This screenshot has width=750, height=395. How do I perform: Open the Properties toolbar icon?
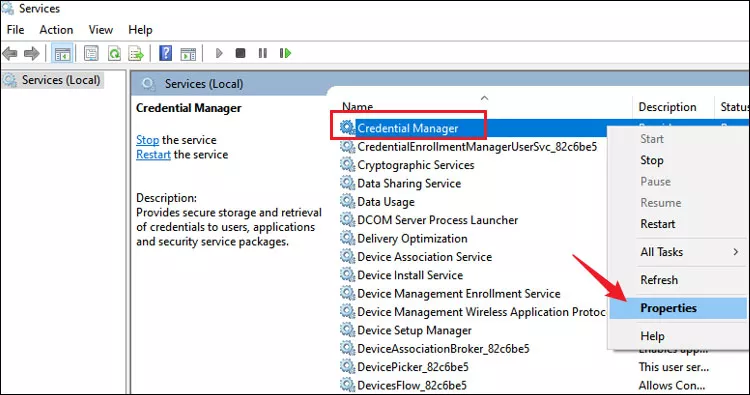[91, 53]
